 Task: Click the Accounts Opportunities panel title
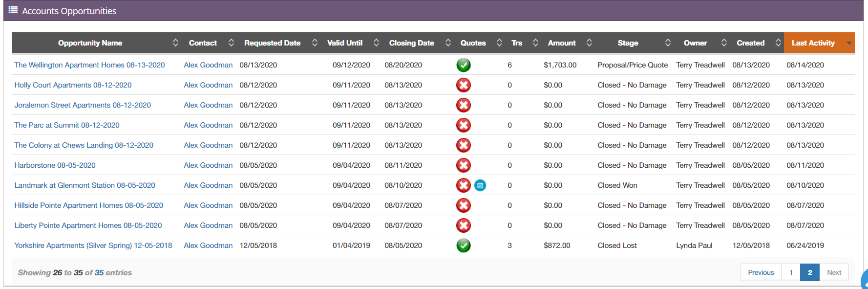(x=69, y=11)
